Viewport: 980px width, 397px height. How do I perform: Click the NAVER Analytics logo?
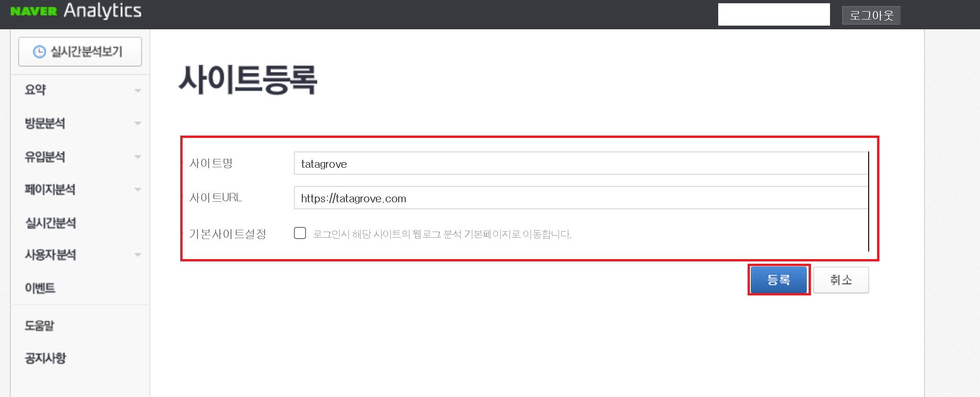click(76, 11)
